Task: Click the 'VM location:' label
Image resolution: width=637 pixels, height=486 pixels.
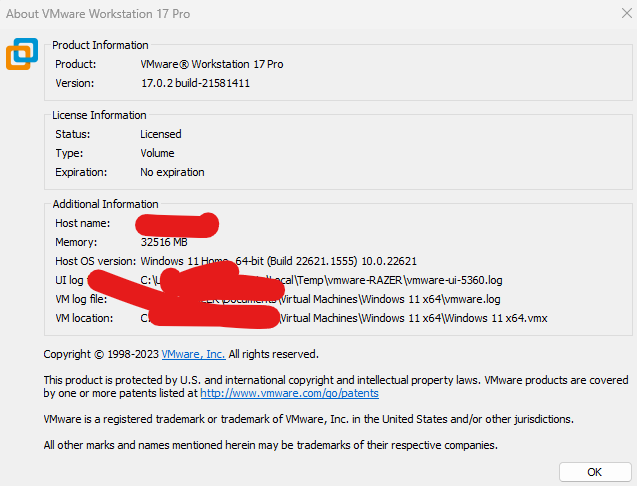Action: (x=84, y=318)
